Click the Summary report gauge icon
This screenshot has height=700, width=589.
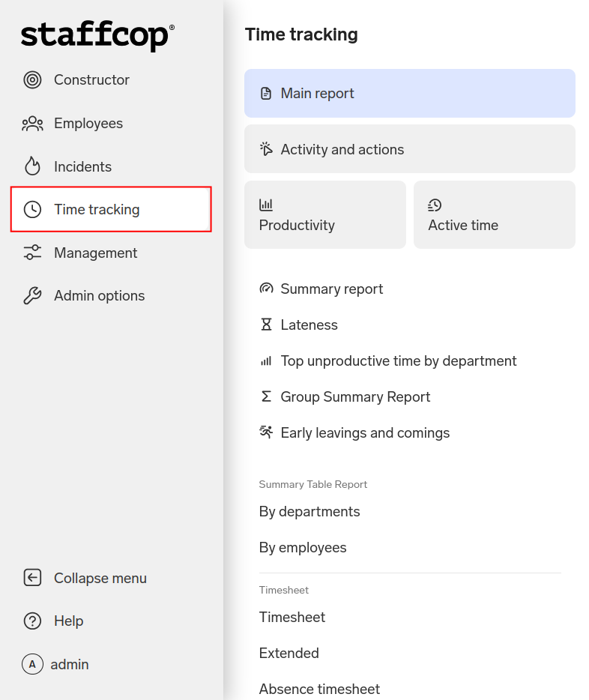pos(266,289)
